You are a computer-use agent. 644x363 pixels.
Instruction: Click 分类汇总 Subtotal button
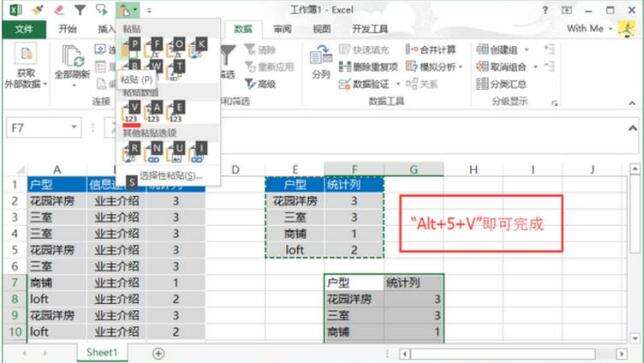pyautogui.click(x=501, y=84)
